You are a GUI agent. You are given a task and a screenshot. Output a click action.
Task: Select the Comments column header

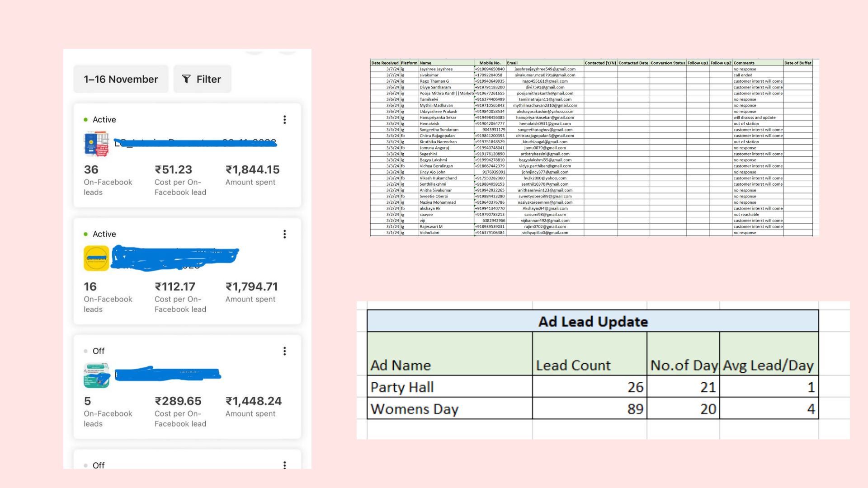click(758, 63)
